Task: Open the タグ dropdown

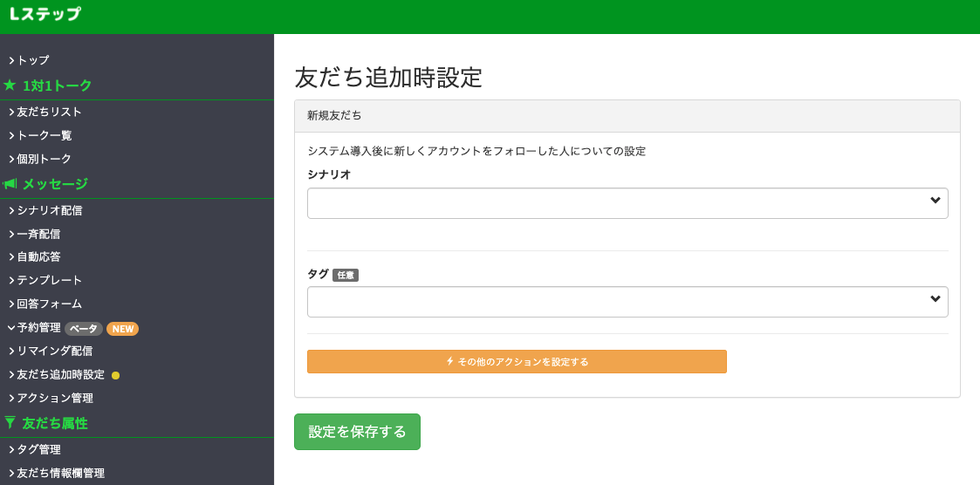Action: pyautogui.click(x=627, y=302)
